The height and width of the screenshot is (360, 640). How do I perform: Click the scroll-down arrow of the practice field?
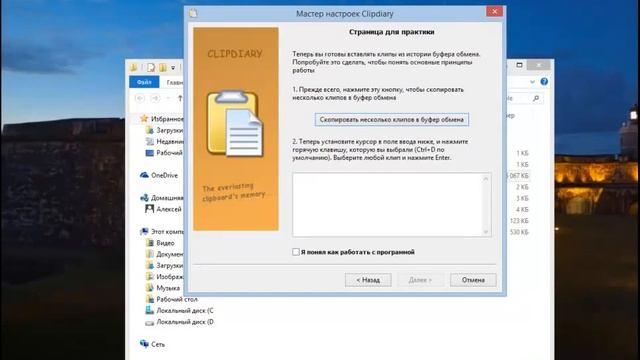(486, 231)
